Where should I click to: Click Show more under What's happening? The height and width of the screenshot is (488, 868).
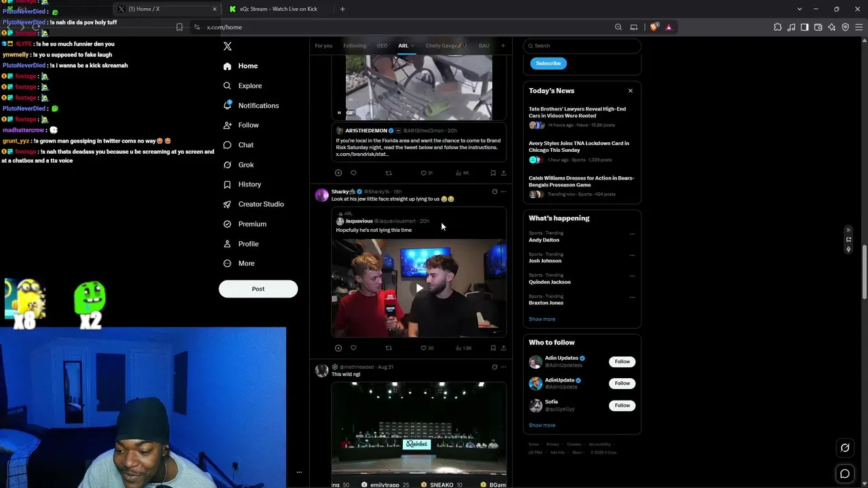point(542,319)
